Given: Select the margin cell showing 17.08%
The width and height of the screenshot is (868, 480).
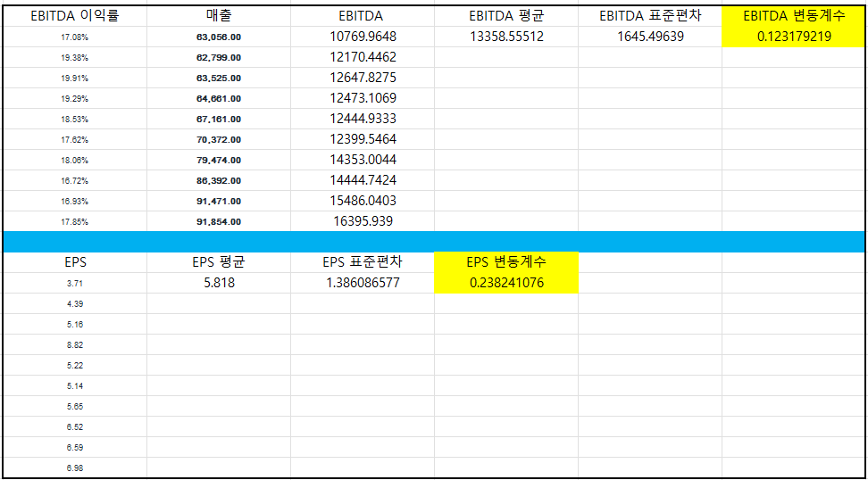Looking at the screenshot, I should pos(75,37).
